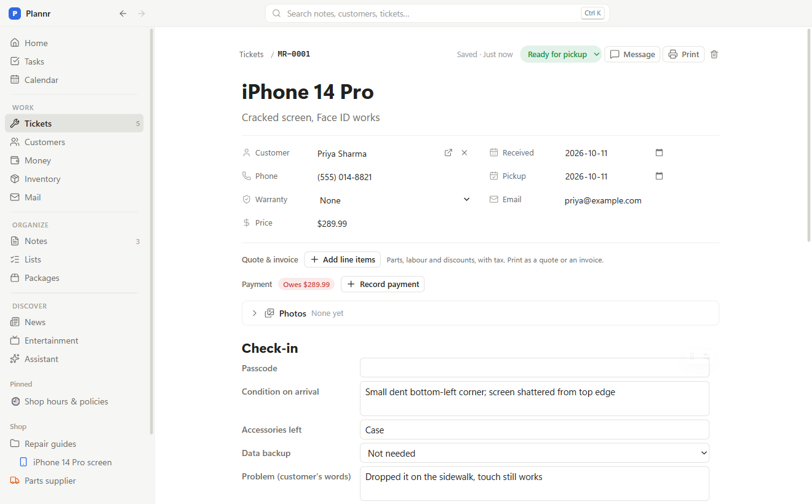The image size is (812, 504).
Task: Delete ticket with the trash icon
Action: tap(714, 54)
